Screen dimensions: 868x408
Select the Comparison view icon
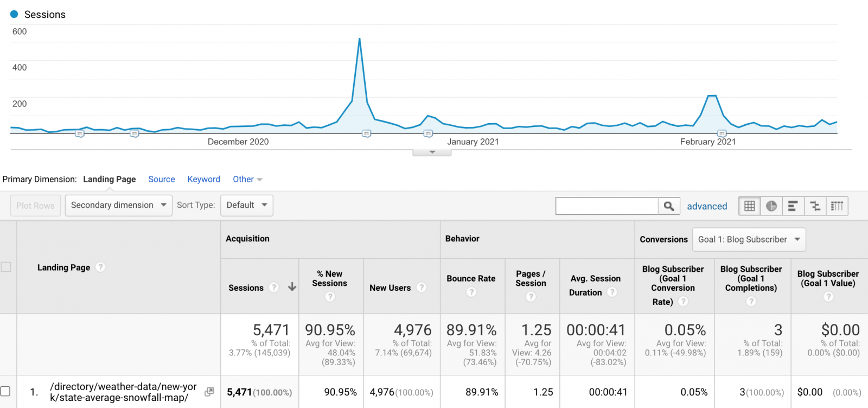[815, 206]
